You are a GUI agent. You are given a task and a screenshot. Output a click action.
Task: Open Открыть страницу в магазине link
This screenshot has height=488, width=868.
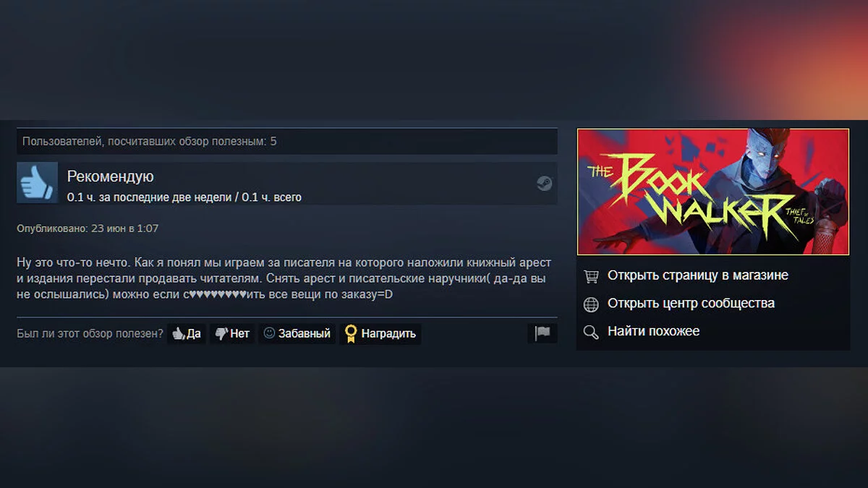pos(698,275)
